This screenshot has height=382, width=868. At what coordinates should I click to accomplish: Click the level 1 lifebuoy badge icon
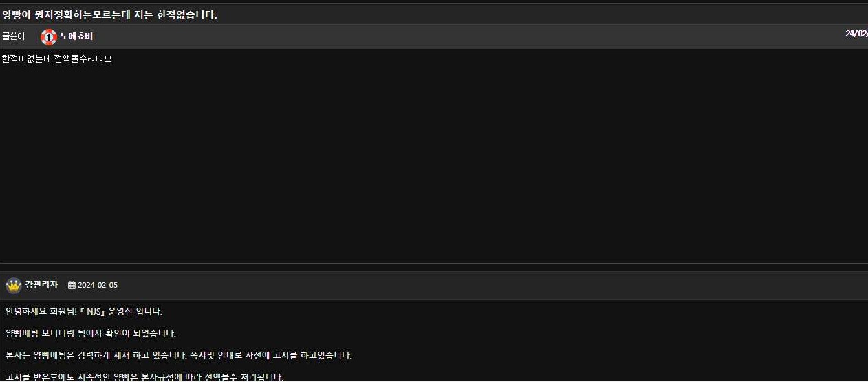click(48, 37)
